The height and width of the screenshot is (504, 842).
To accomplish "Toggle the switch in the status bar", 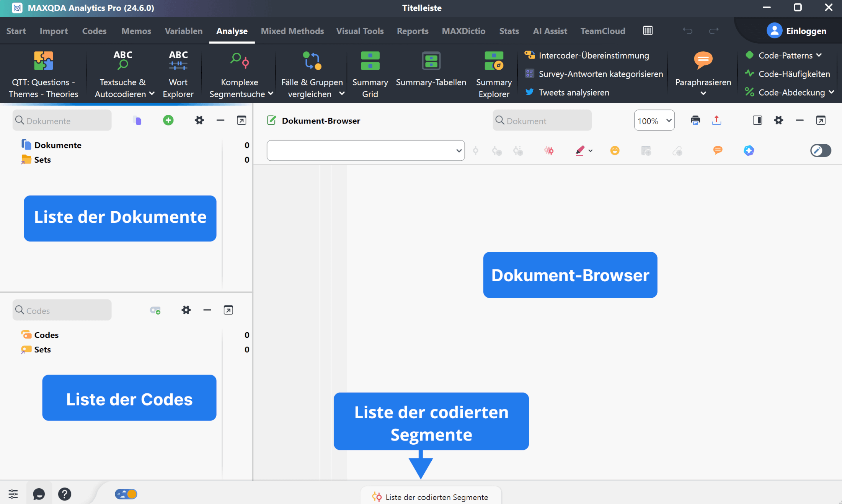I will (126, 494).
